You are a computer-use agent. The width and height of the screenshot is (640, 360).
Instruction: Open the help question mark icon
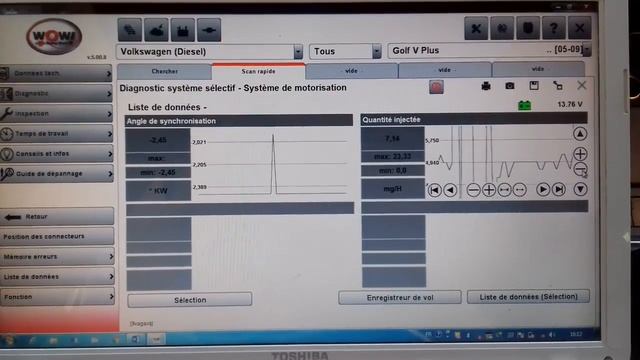coord(554,28)
